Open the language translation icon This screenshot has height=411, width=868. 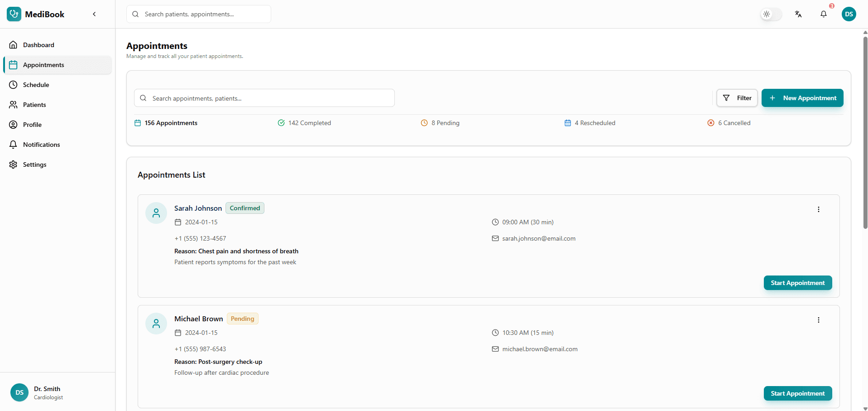pyautogui.click(x=798, y=14)
